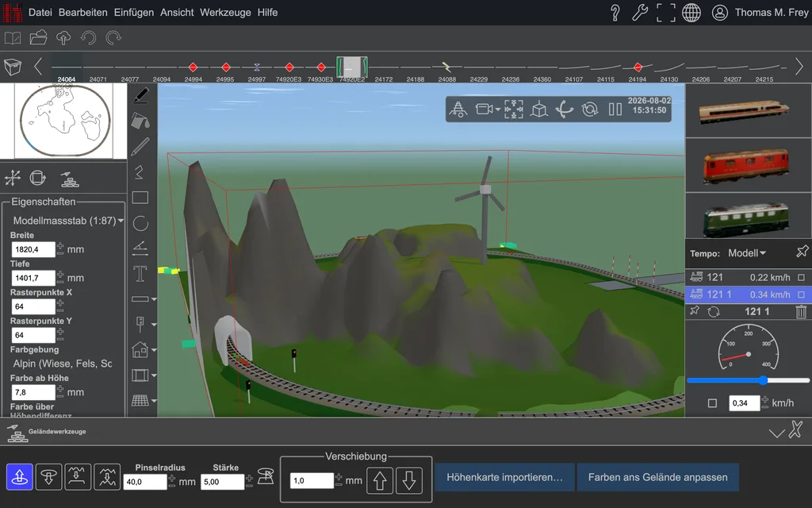Expand the camera view dropdown
The height and width of the screenshot is (508, 812).
(x=498, y=110)
